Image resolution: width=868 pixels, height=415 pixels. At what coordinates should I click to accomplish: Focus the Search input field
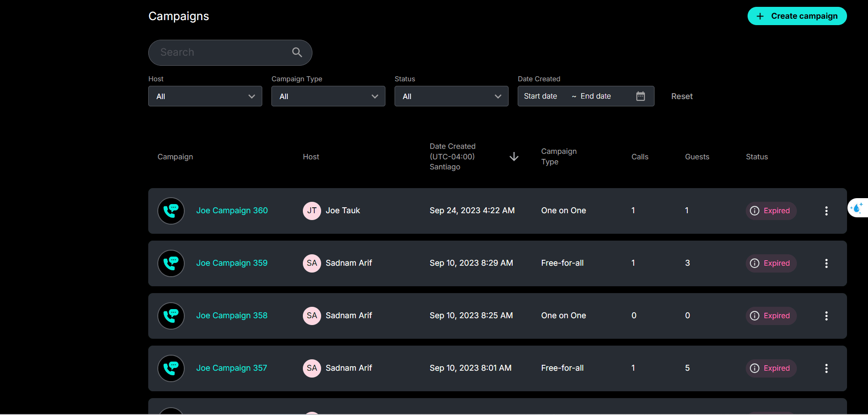pyautogui.click(x=230, y=53)
